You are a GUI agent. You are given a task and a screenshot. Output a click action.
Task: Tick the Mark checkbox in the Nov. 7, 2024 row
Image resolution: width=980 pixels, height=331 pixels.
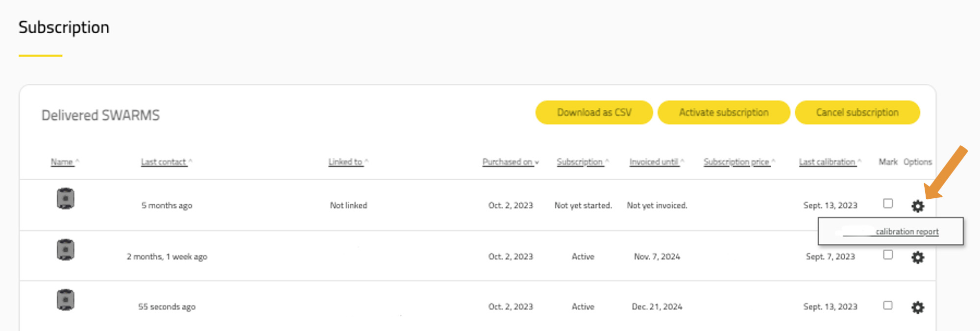(888, 255)
